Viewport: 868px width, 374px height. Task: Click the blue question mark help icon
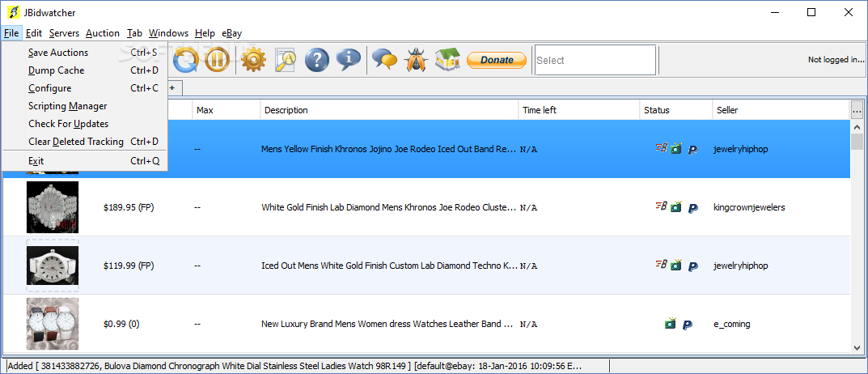click(x=316, y=60)
